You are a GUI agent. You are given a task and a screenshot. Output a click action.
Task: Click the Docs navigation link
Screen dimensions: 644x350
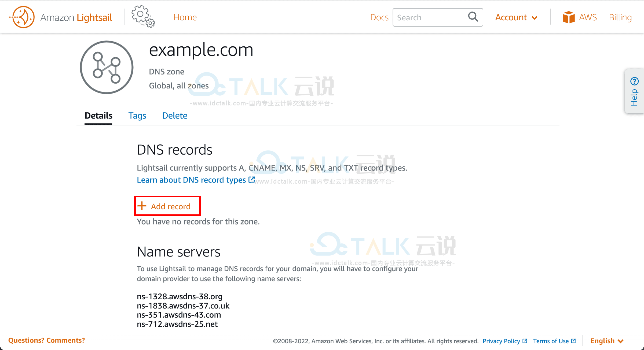point(379,17)
